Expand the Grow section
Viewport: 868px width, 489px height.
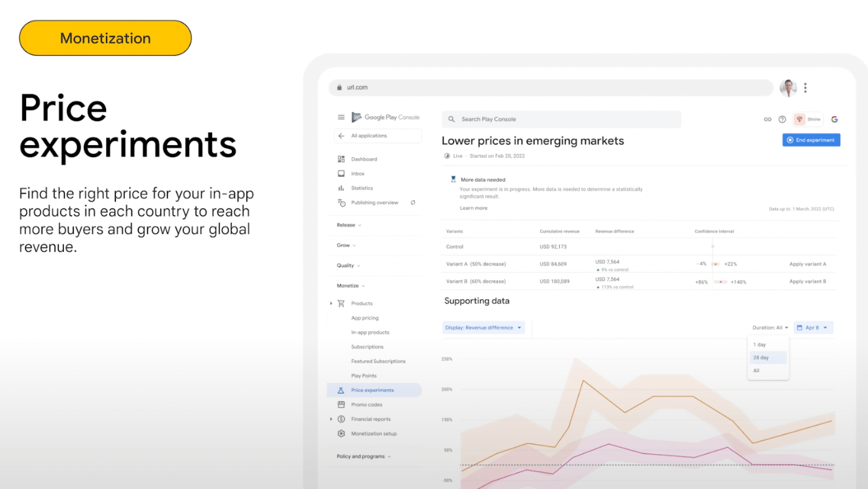[x=347, y=245]
